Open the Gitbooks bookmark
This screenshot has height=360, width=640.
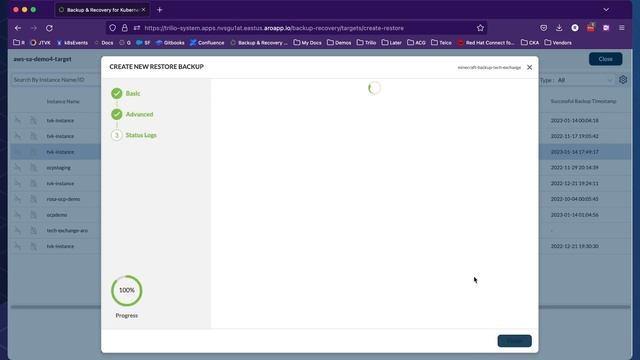170,42
